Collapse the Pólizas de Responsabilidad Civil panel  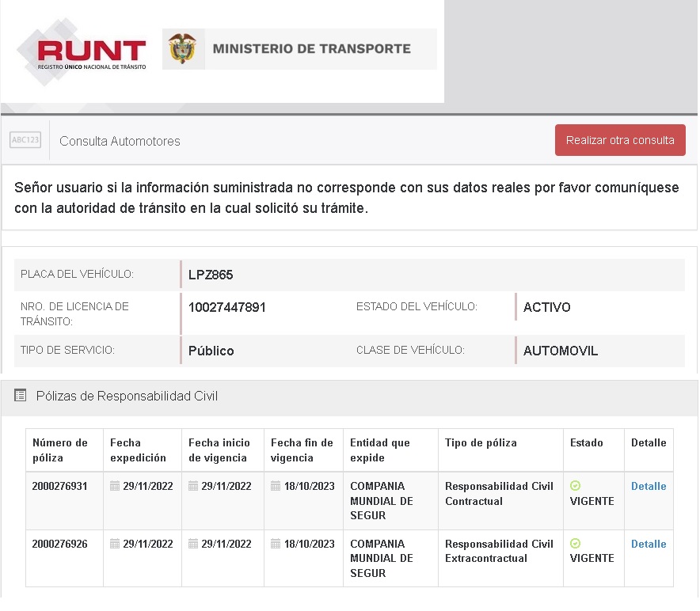pos(127,396)
